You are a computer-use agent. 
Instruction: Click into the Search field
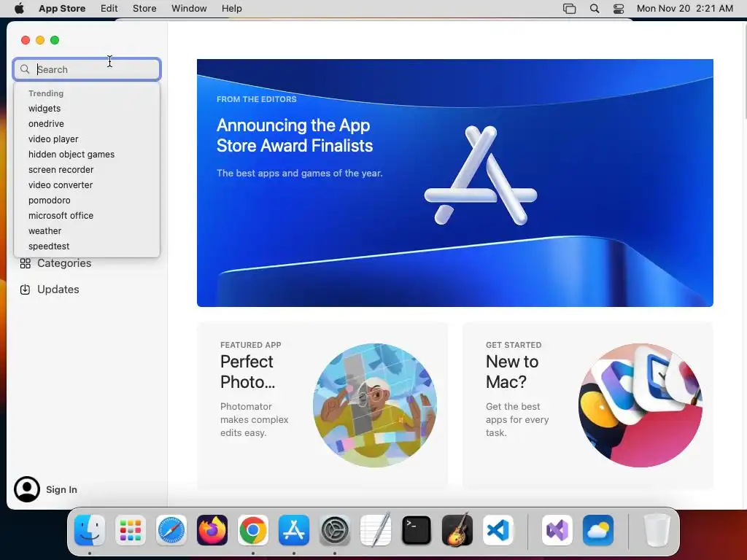click(87, 69)
